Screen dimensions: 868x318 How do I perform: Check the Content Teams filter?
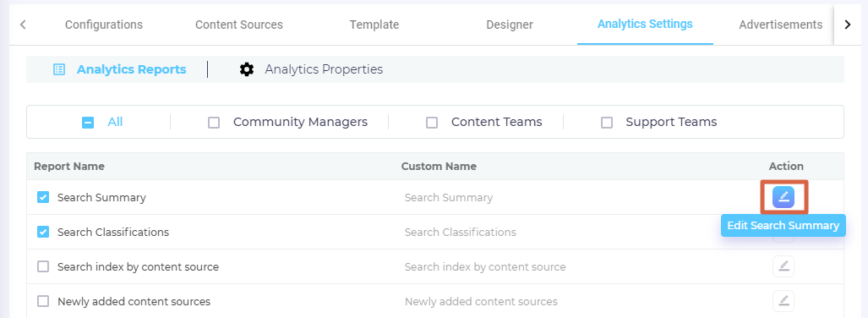point(432,123)
